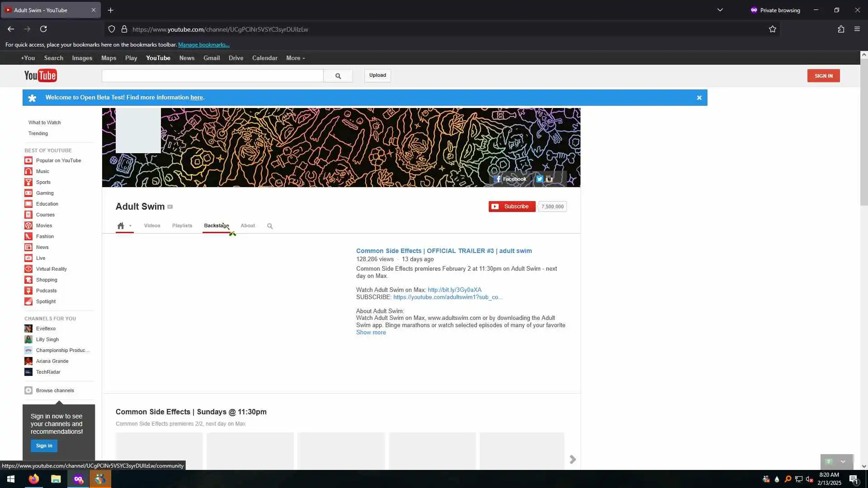Subscribe to Adult Swim channel
The height and width of the screenshot is (488, 868).
tap(512, 206)
